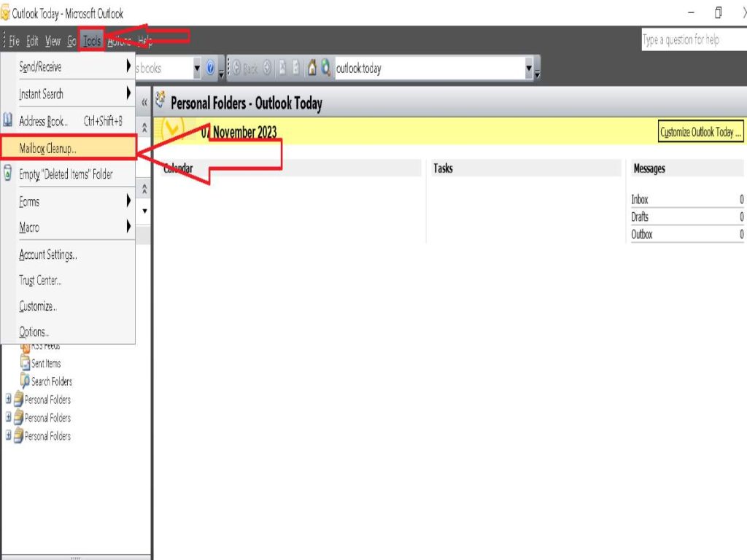The height and width of the screenshot is (560, 747).
Task: Minimize the Outlook window
Action: coord(692,13)
